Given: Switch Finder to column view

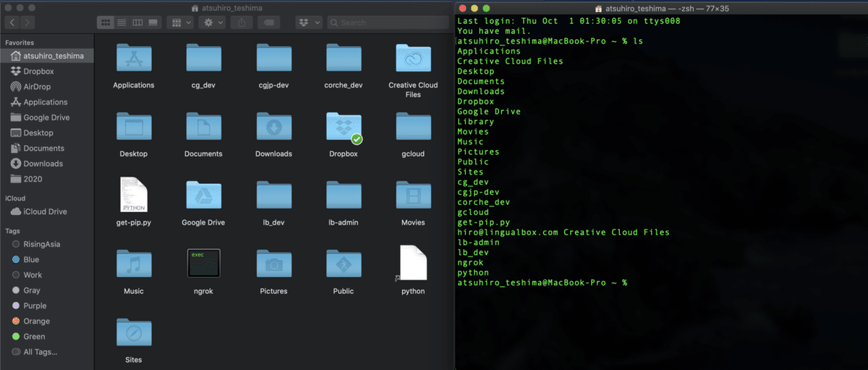Looking at the screenshot, I should (x=137, y=23).
